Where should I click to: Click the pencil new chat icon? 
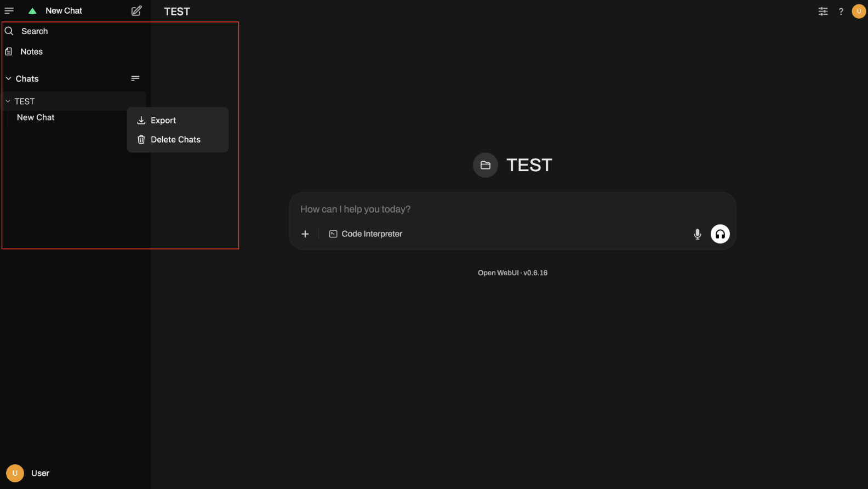pos(136,11)
